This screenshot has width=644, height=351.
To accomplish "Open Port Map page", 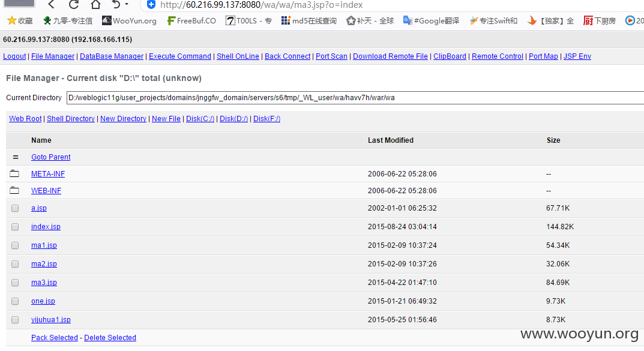I will (x=543, y=56).
